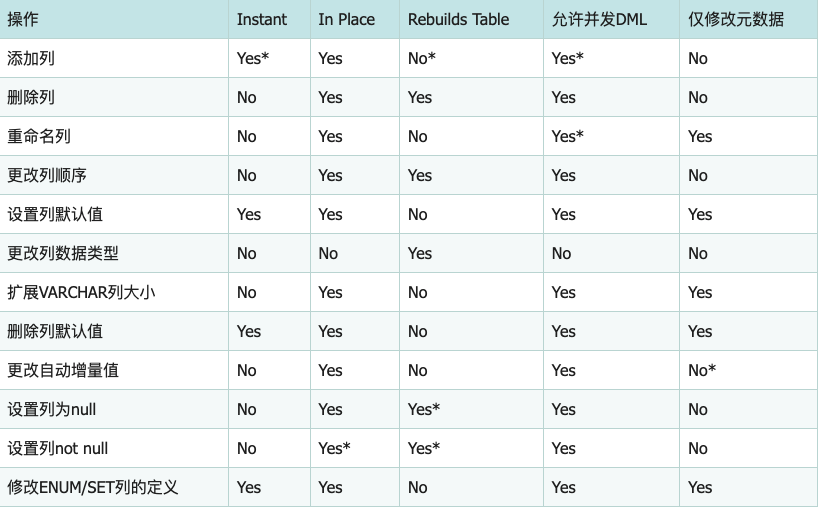Click the In Place column header

[x=346, y=19]
